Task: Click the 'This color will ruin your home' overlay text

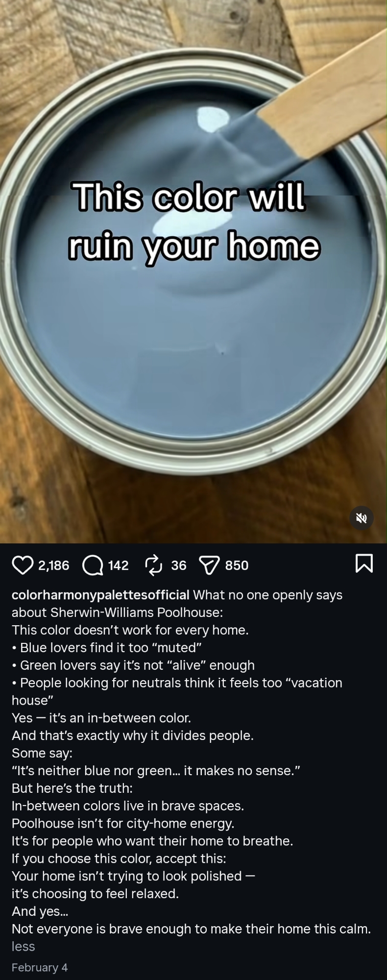Action: 193,221
